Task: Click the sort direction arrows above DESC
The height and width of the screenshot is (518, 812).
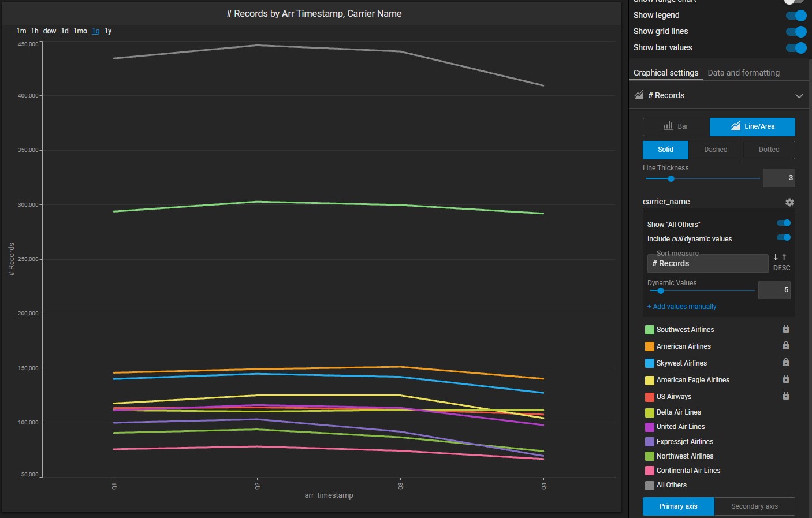Action: tap(780, 257)
